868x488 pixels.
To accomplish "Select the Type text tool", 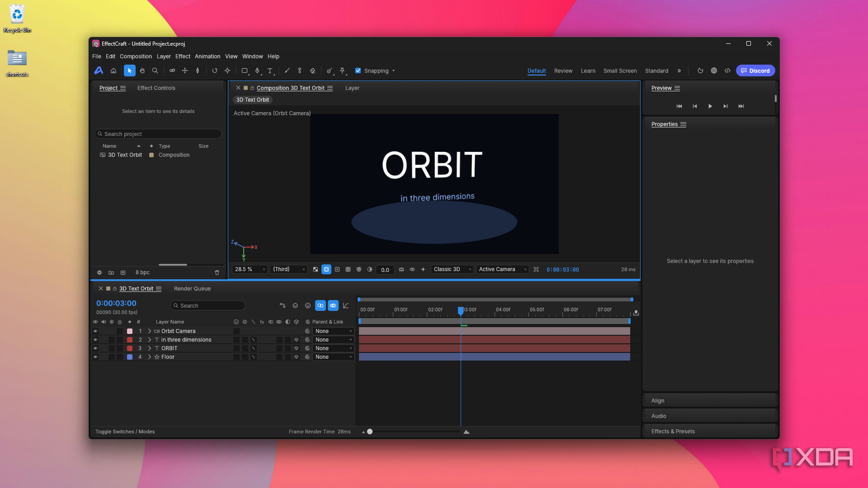I will [270, 70].
